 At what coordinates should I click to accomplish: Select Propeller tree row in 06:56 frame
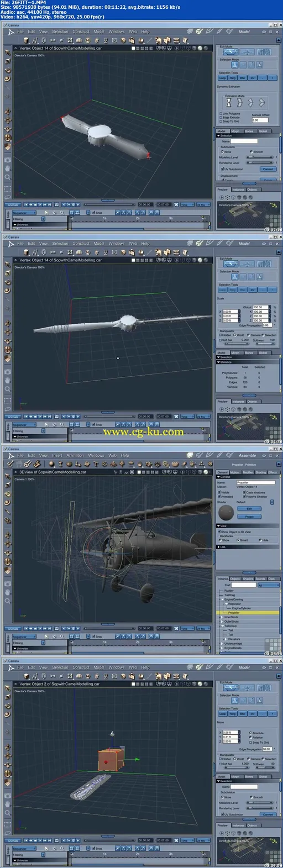tap(248, 613)
